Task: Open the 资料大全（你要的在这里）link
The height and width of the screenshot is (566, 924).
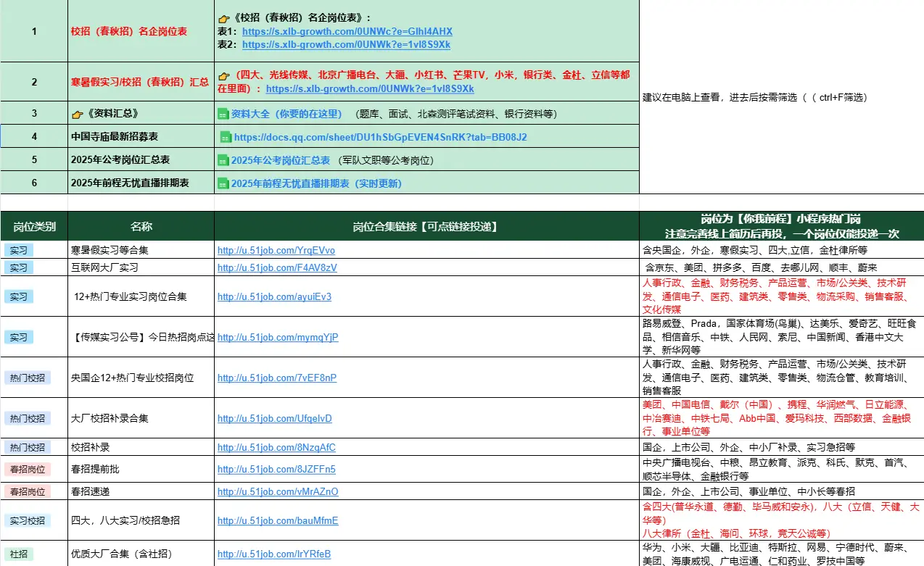Action: click(x=286, y=114)
